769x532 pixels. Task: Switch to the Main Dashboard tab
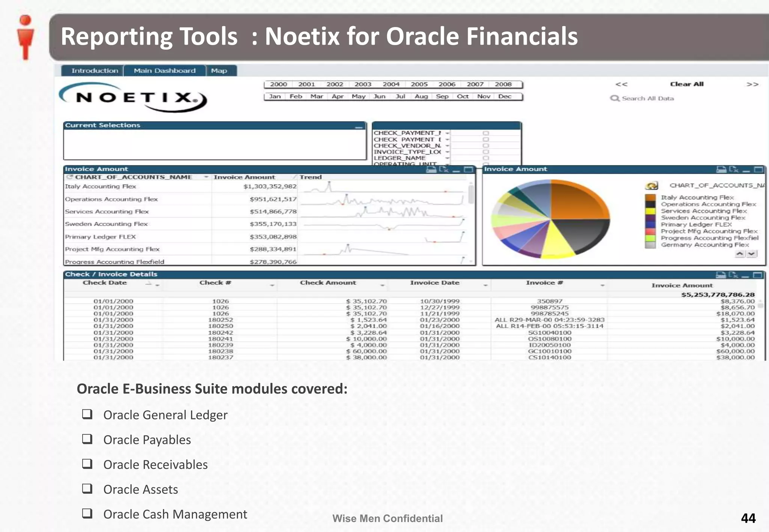point(164,71)
